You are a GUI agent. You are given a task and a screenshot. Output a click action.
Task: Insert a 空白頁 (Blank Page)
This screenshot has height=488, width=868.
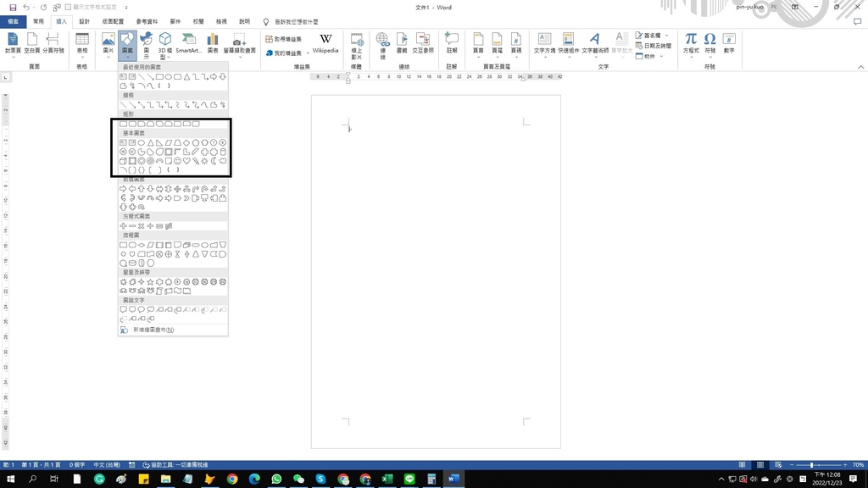[32, 43]
